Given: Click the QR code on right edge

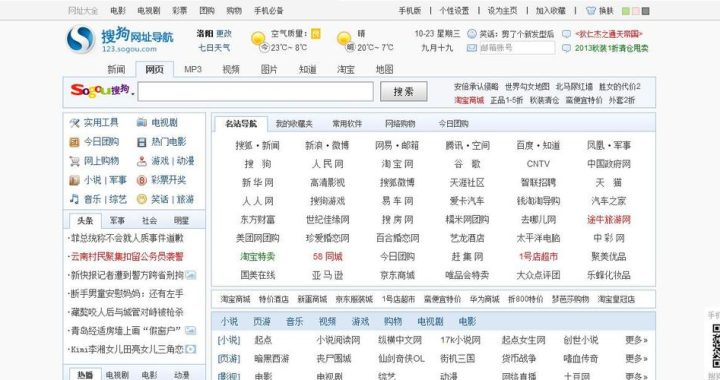Looking at the screenshot, I should [x=716, y=345].
